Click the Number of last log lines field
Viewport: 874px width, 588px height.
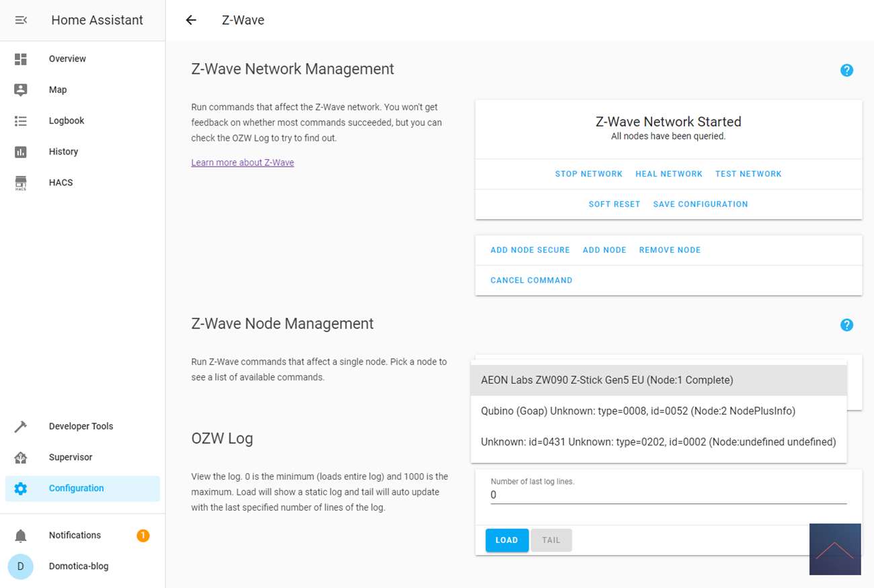point(668,495)
